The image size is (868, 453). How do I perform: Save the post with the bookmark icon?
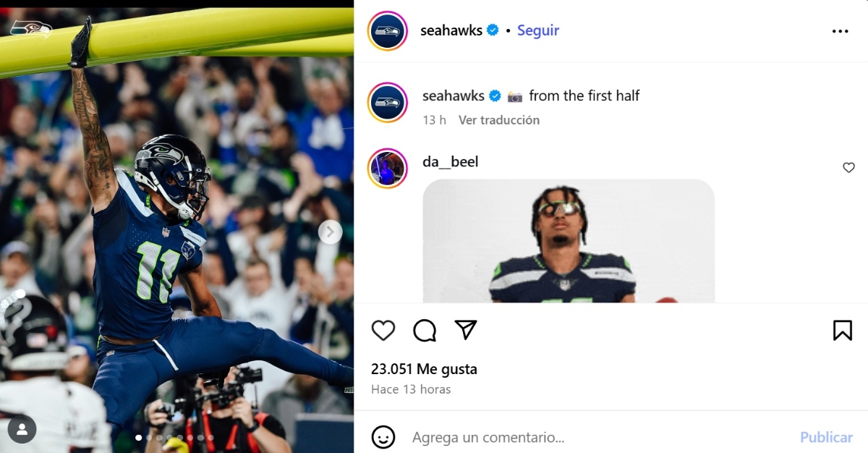pyautogui.click(x=843, y=331)
